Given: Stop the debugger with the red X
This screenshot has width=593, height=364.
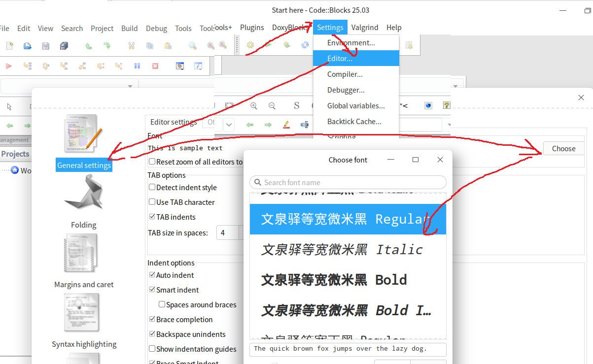Looking at the screenshot, I should coord(155,66).
